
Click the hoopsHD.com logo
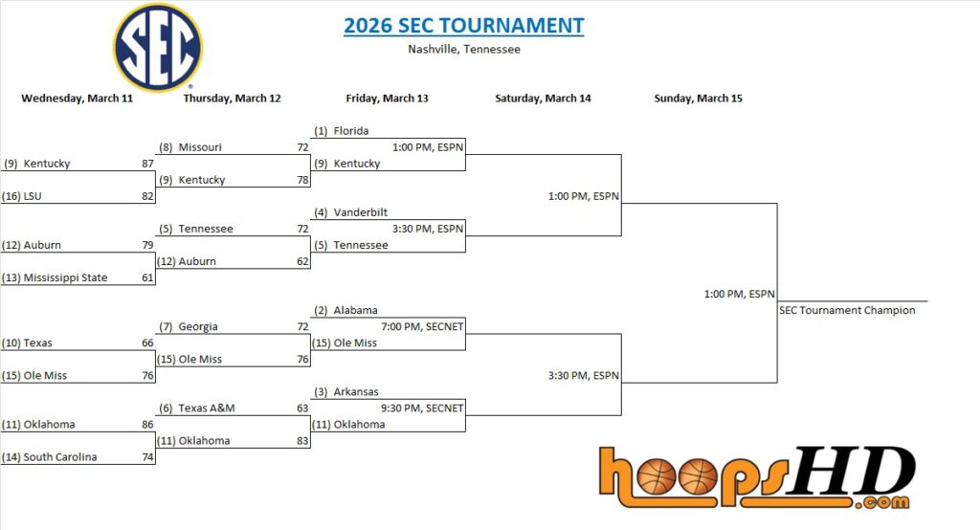756,476
